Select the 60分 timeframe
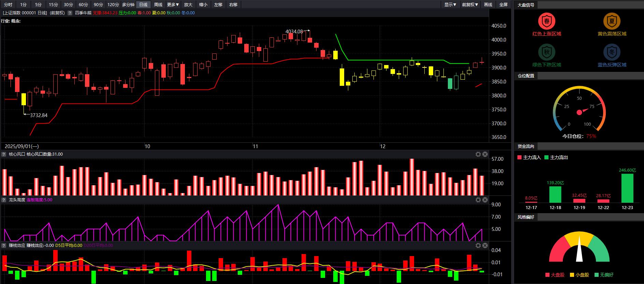The image size is (644, 284). tap(83, 5)
